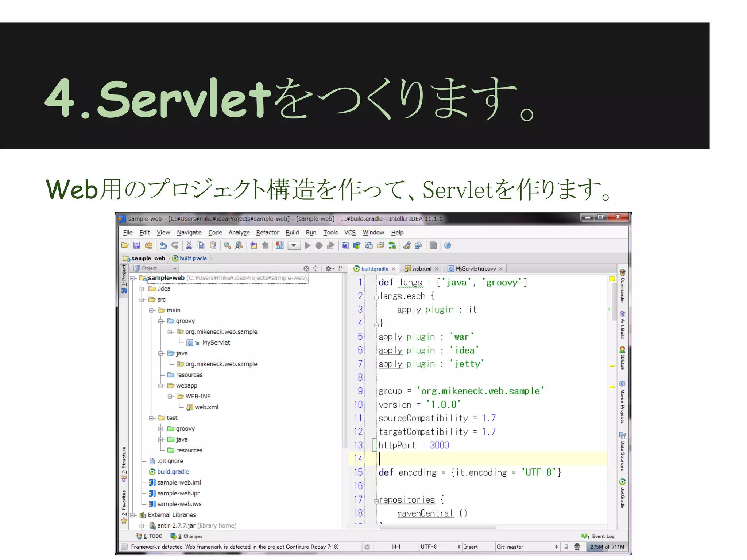Collapse the webapp folder node
Image resolution: width=747 pixels, height=560 pixels.
coord(161,386)
